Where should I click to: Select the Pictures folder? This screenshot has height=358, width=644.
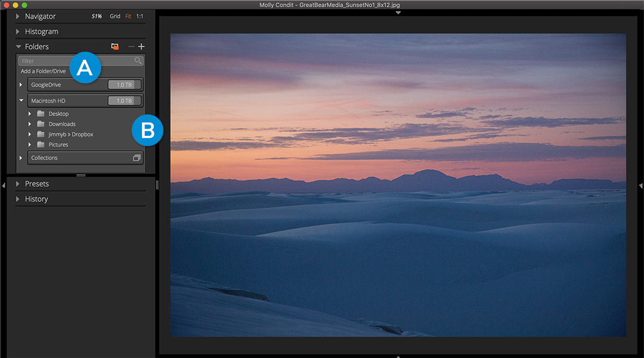58,145
